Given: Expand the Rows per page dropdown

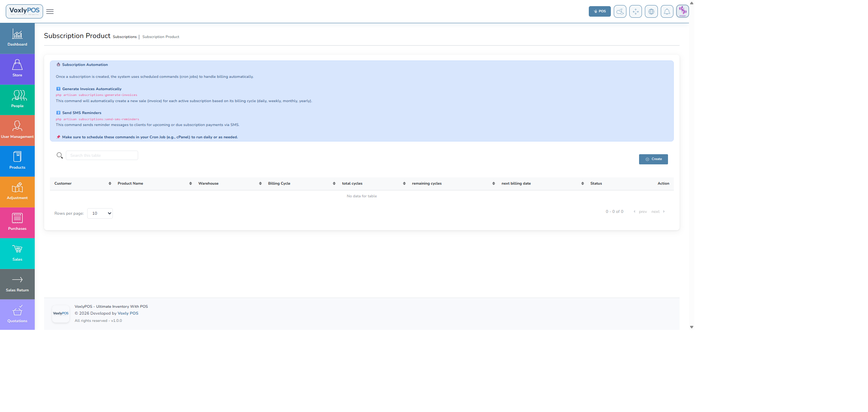Looking at the screenshot, I should click(x=100, y=214).
